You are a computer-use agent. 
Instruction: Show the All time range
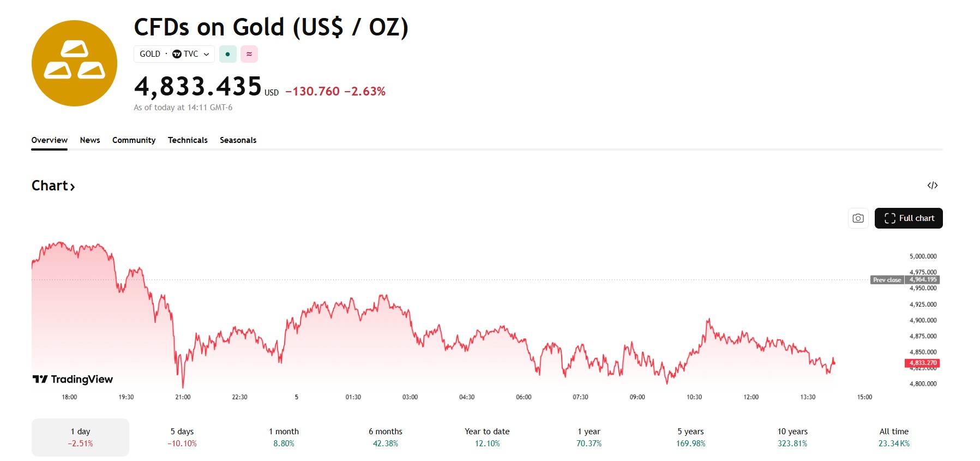894,437
